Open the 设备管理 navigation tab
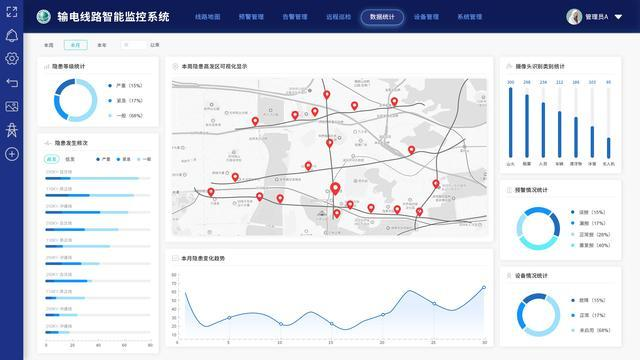640x360 pixels. (x=426, y=17)
